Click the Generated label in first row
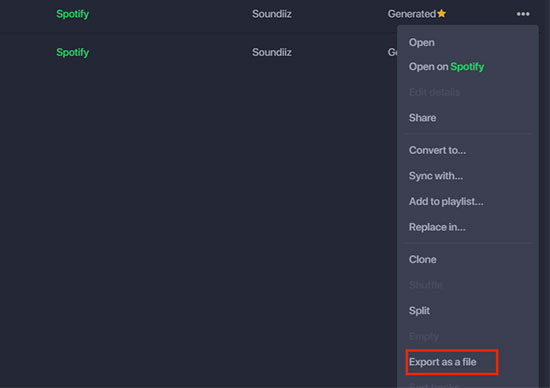Viewport: 550px width, 388px height. (412, 14)
